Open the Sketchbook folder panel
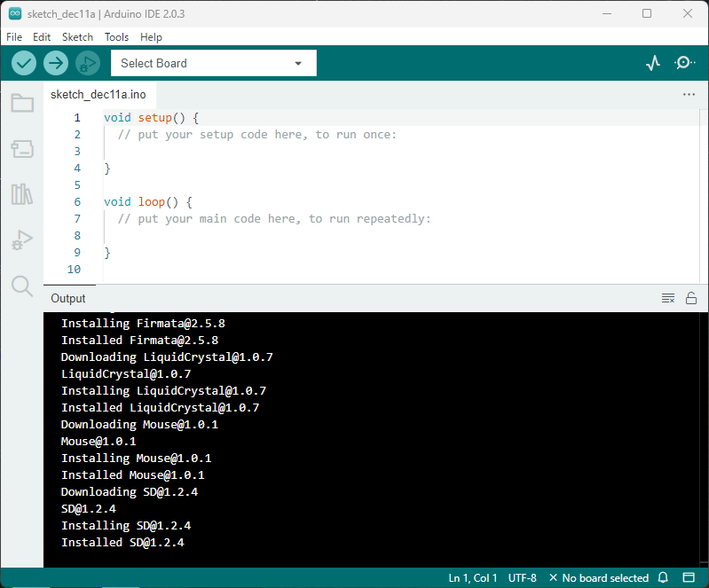Screen dimensions: 709x588 22,104
